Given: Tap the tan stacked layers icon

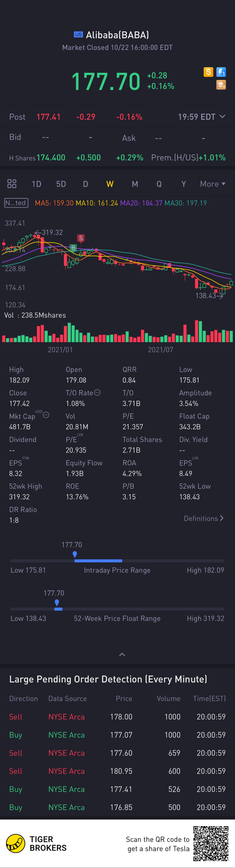Looking at the screenshot, I should 221,85.
